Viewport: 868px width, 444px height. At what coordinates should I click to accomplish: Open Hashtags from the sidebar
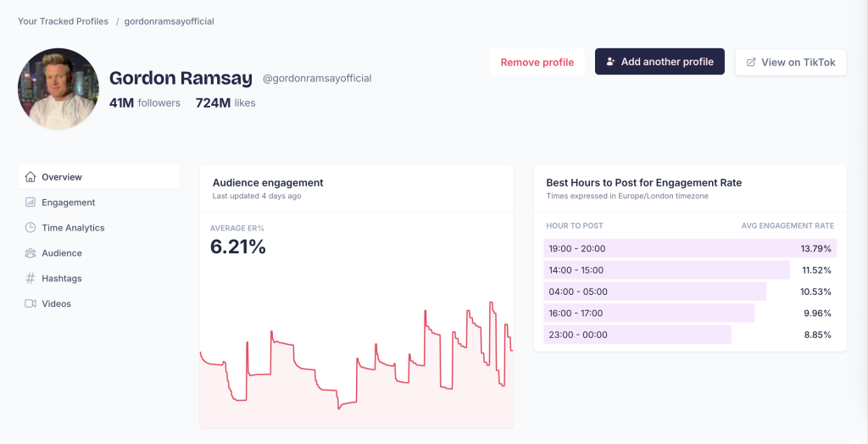tap(62, 279)
